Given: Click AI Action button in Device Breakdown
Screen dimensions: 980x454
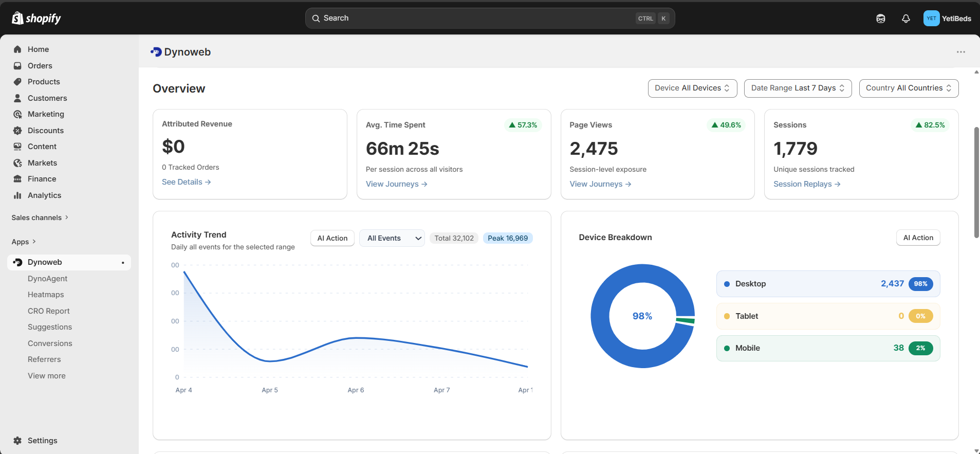Looking at the screenshot, I should (x=918, y=238).
